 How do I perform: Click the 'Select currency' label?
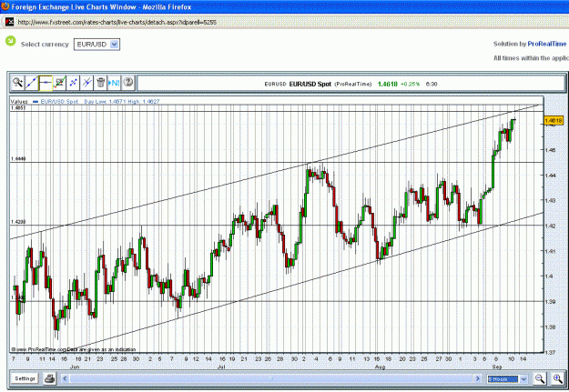point(45,45)
